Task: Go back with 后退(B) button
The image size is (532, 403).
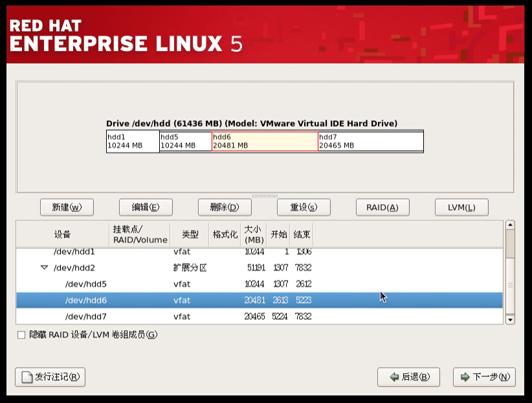Action: [x=408, y=377]
